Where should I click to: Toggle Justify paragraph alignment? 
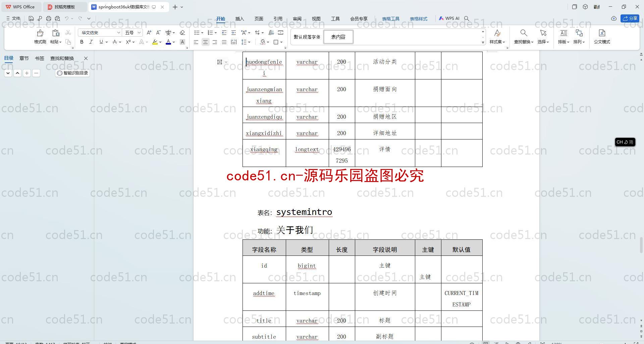click(x=224, y=42)
